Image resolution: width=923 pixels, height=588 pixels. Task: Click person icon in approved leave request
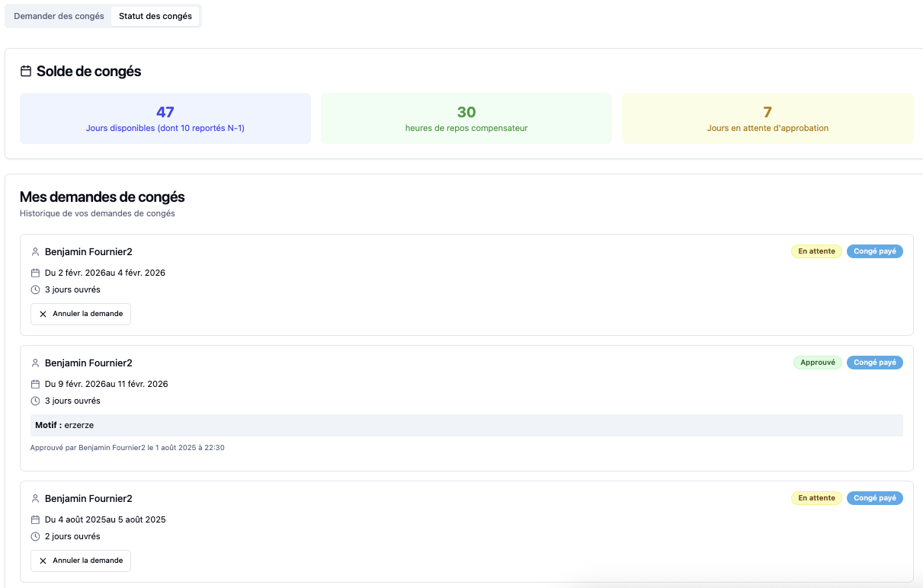(35, 363)
